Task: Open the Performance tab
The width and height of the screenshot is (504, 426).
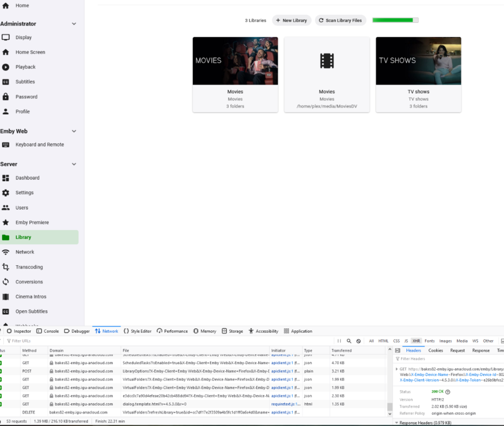Action: tap(173, 331)
